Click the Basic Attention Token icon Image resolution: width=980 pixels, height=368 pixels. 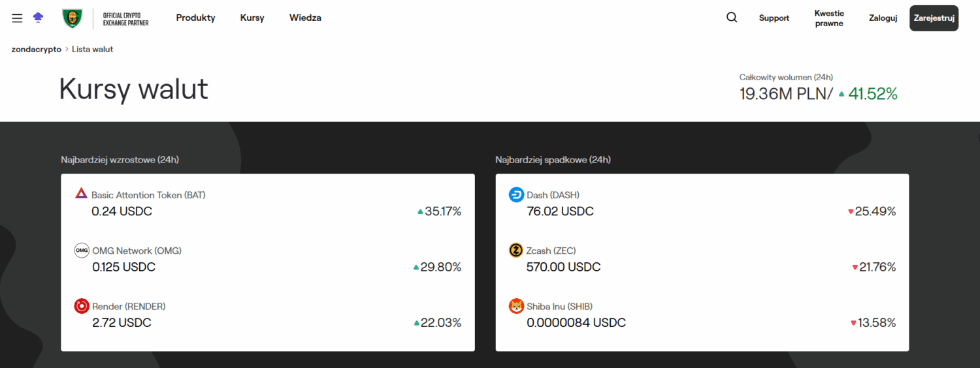click(81, 194)
